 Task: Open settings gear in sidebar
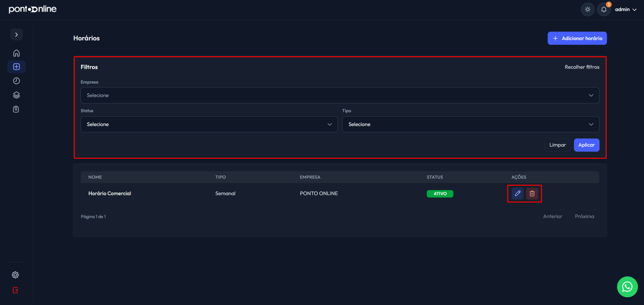pos(15,275)
